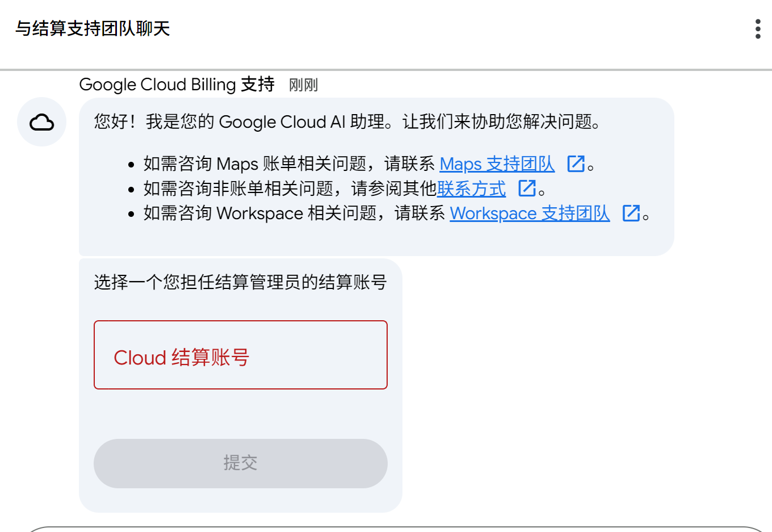This screenshot has width=772, height=532.
Task: Open the 联系方式 link
Action: (x=471, y=188)
